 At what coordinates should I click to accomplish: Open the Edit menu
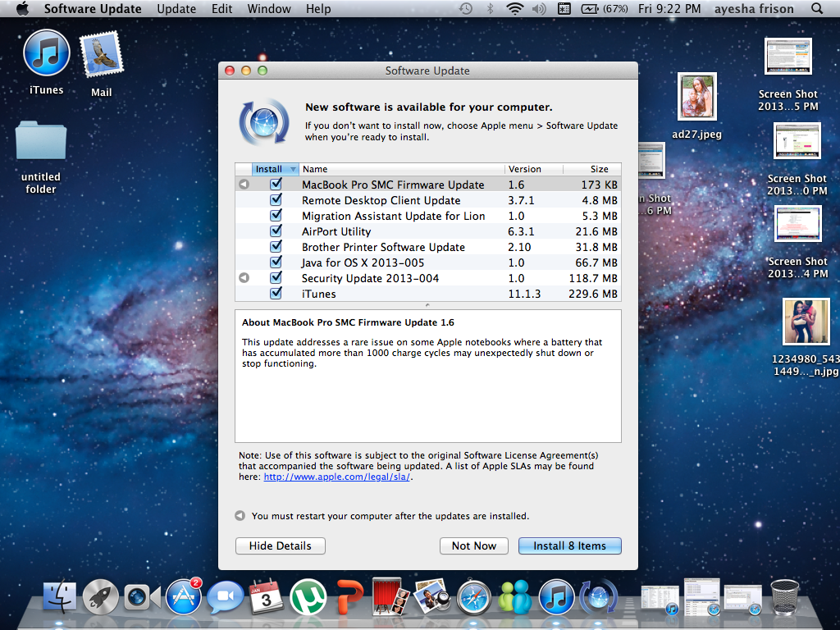(221, 8)
